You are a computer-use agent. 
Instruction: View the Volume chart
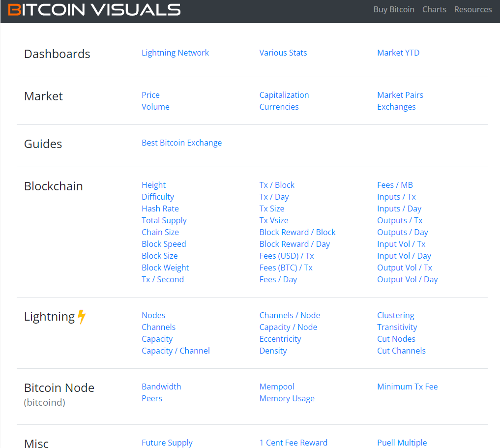tap(155, 107)
